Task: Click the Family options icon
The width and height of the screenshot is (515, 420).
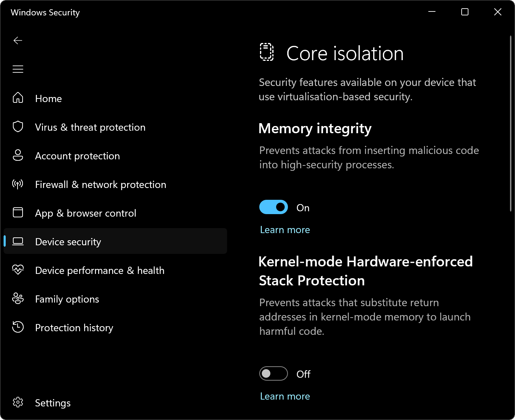Action: (x=18, y=299)
